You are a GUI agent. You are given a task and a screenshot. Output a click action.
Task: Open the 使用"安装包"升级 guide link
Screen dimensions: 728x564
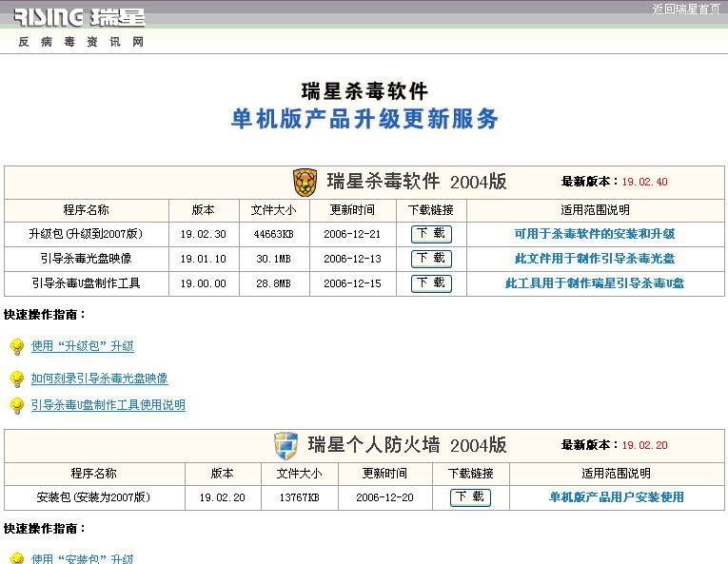82,558
